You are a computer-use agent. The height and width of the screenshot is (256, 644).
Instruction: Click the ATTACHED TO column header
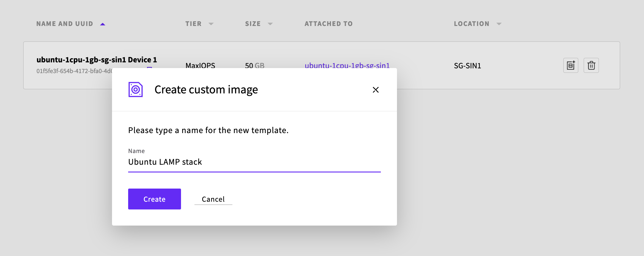point(329,24)
